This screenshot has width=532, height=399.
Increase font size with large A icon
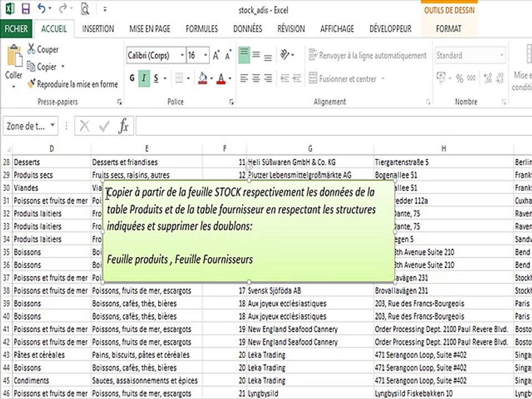[x=216, y=55]
